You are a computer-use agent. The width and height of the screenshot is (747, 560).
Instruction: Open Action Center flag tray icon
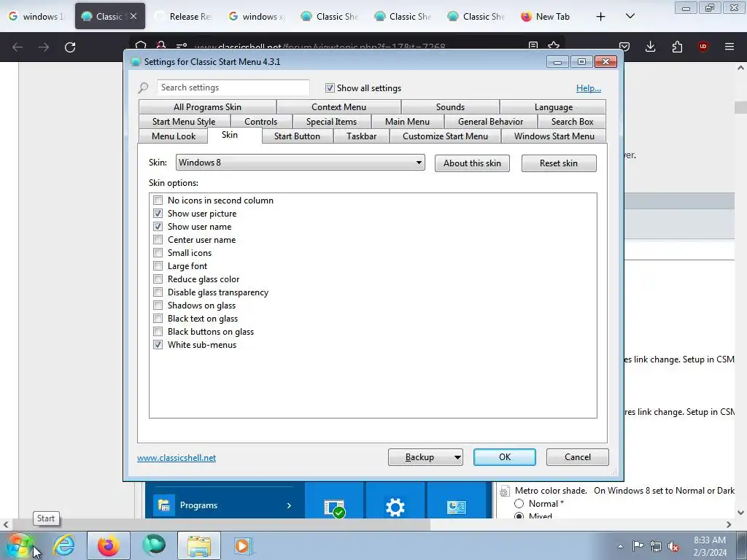tap(638, 546)
